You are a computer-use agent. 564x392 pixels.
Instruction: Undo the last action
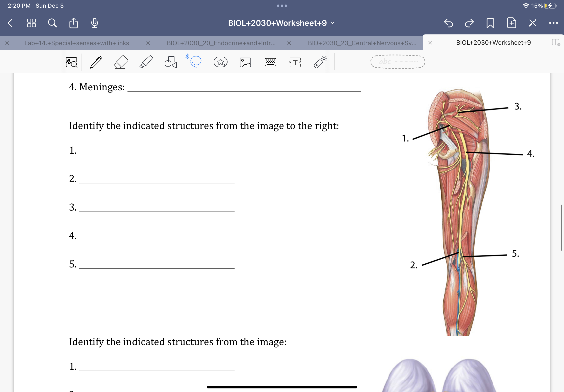449,23
